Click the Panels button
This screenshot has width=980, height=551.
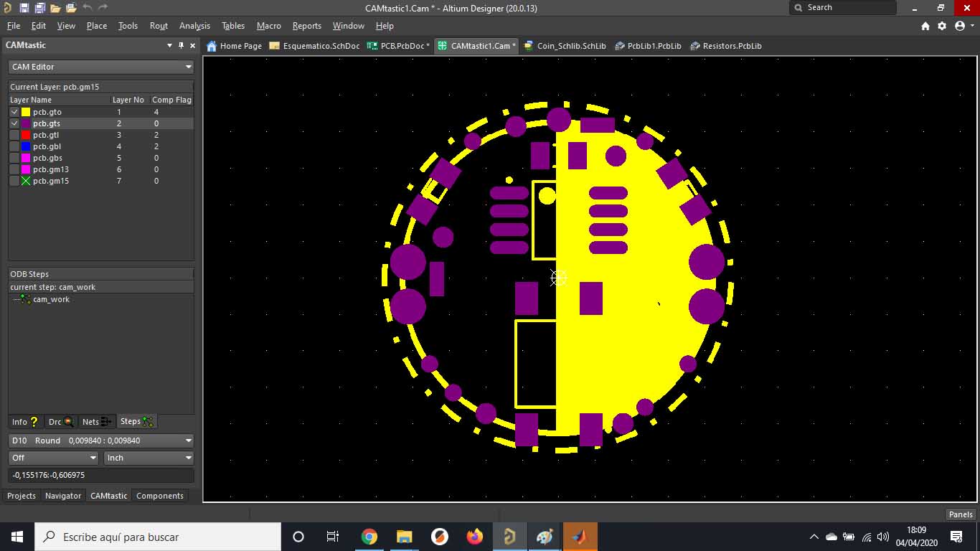[x=960, y=514]
